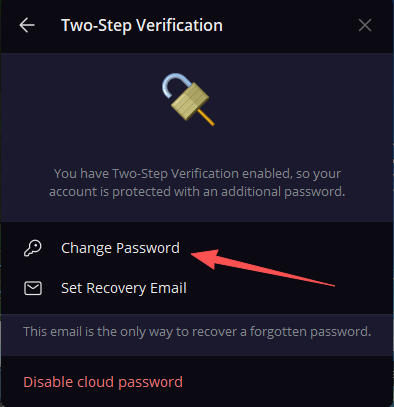Image resolution: width=394 pixels, height=407 pixels.
Task: Close the Two-Step Verification dialog
Action: [365, 25]
